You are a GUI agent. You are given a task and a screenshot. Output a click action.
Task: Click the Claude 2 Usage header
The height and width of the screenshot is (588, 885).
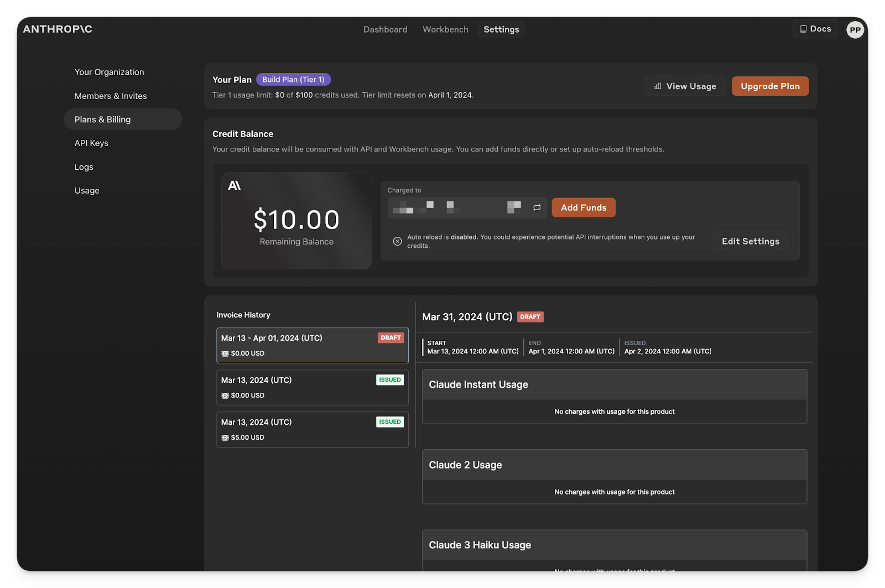pyautogui.click(x=614, y=465)
